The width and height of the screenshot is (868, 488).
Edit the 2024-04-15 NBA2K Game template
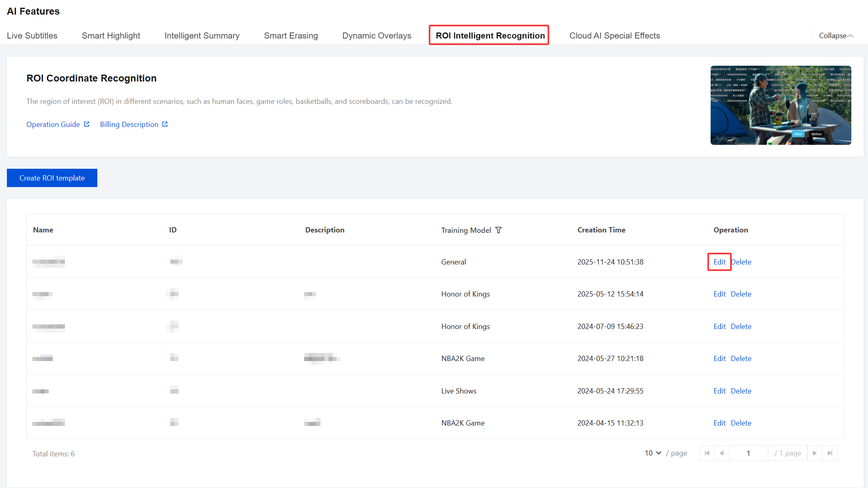coord(719,423)
